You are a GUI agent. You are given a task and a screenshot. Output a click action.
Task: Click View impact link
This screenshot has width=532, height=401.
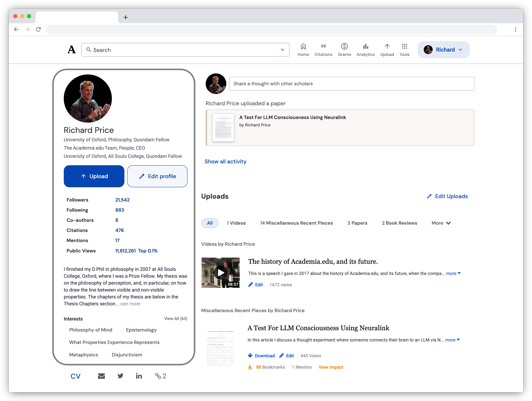pos(331,367)
